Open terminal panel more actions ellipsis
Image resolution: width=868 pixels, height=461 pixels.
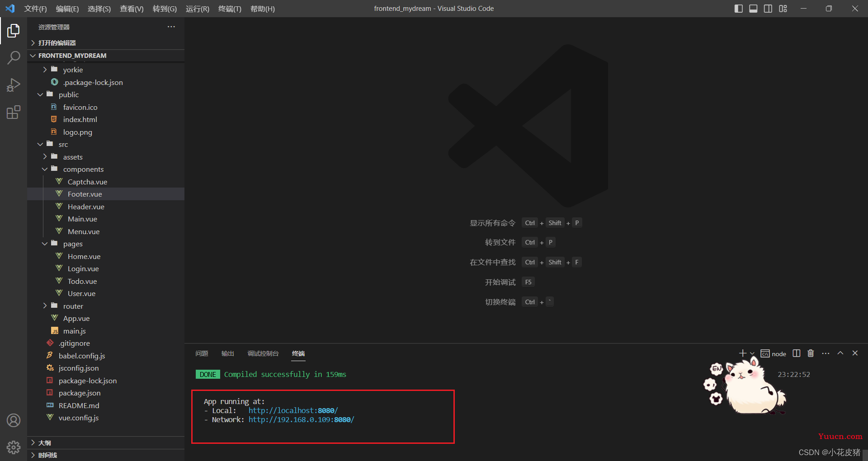point(826,353)
